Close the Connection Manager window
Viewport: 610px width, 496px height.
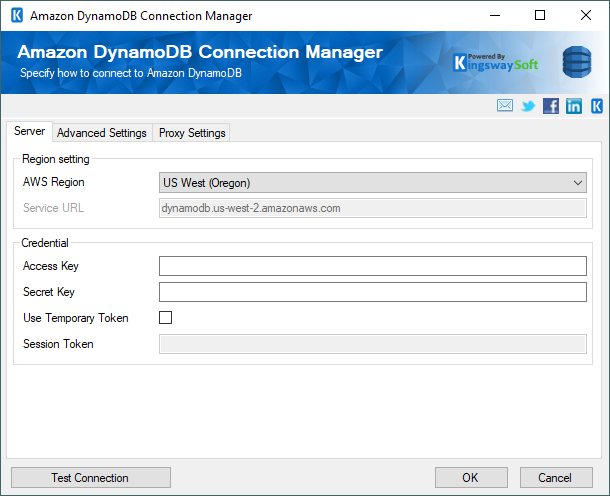pyautogui.click(x=585, y=16)
